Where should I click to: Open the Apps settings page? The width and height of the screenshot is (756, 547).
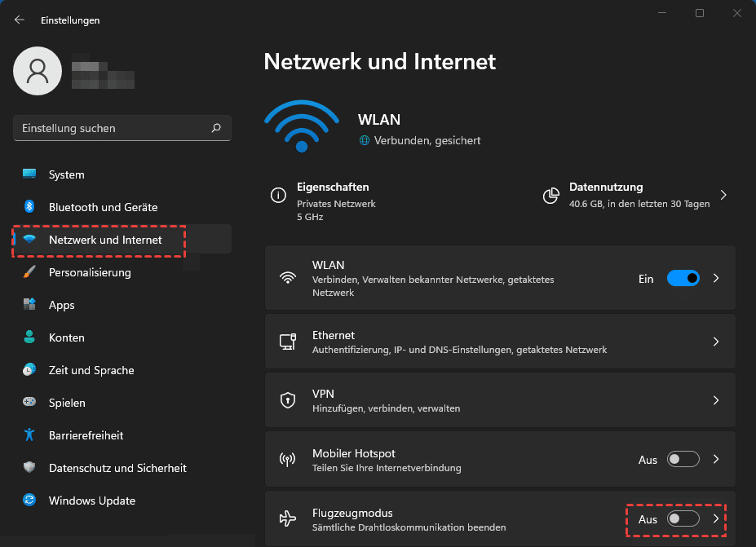[x=61, y=305]
